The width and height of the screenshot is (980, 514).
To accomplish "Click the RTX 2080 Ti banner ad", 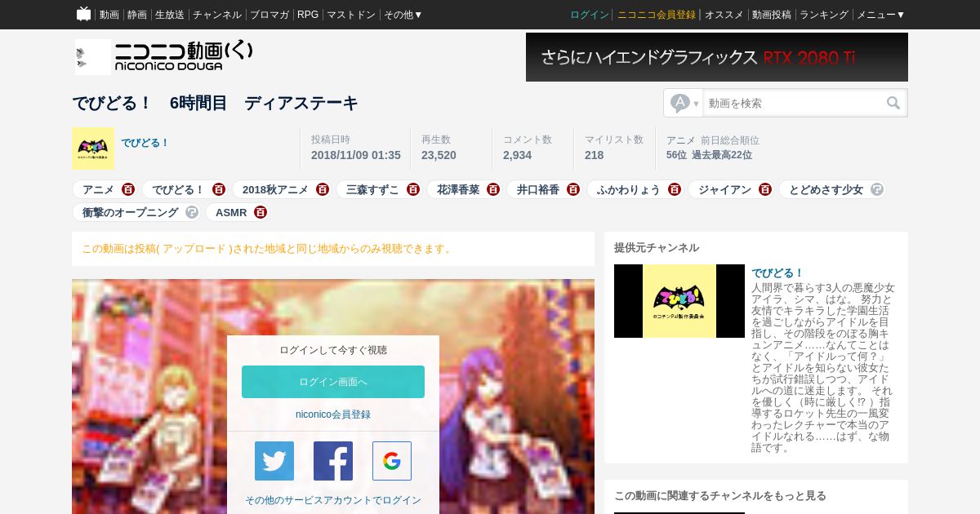I will point(717,57).
